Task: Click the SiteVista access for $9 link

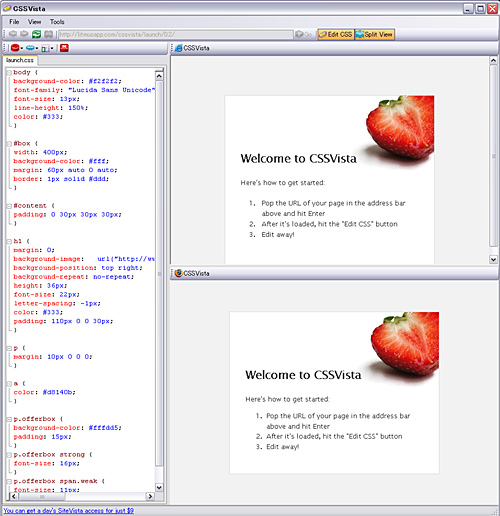Action: click(x=68, y=511)
